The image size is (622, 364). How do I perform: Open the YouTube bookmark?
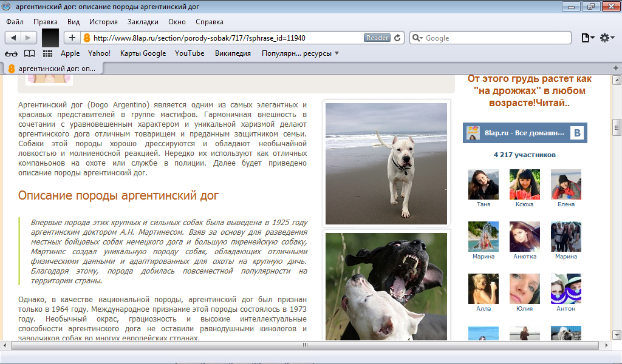pyautogui.click(x=190, y=53)
